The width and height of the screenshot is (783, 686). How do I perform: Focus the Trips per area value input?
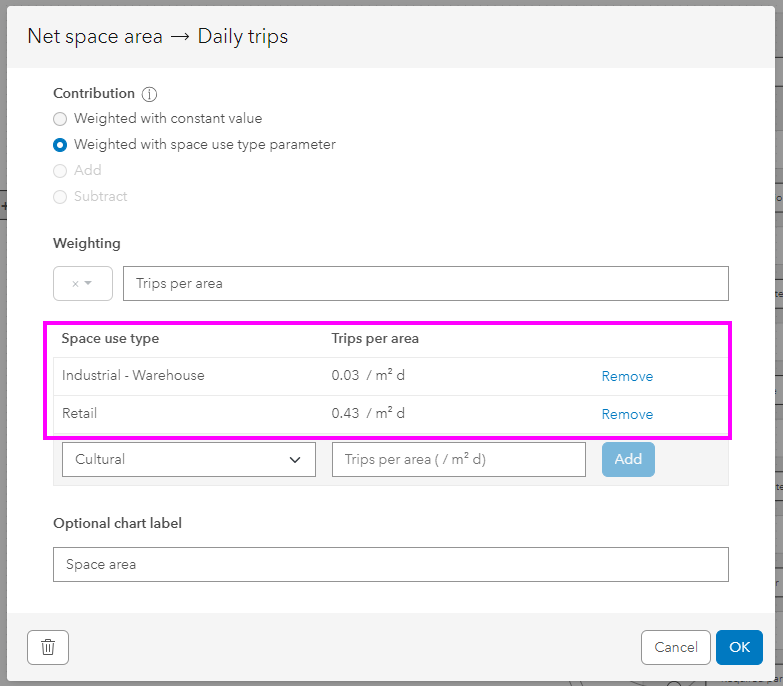(x=458, y=459)
